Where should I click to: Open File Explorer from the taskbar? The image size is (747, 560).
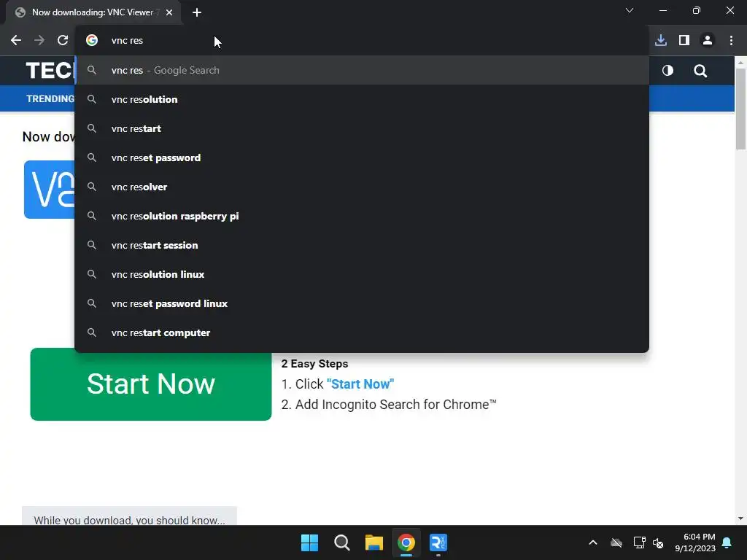point(374,542)
